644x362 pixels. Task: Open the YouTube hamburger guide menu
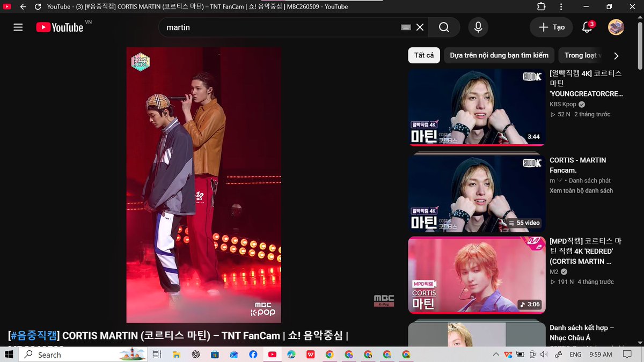click(18, 27)
